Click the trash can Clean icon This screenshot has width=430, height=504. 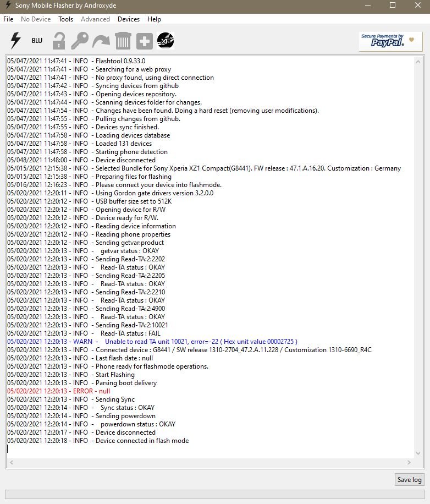[x=123, y=41]
